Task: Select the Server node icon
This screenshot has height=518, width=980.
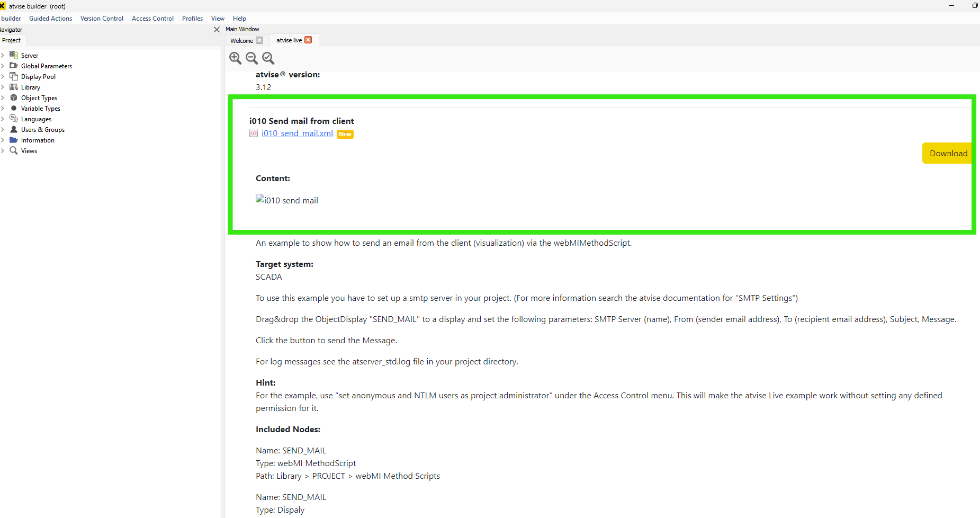Action: tap(14, 55)
